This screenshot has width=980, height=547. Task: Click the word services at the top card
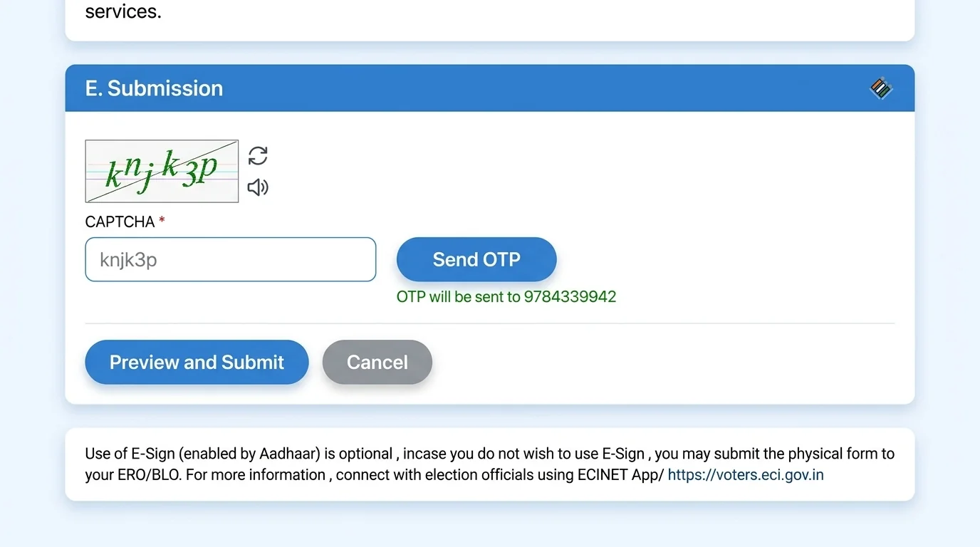pyautogui.click(x=123, y=11)
